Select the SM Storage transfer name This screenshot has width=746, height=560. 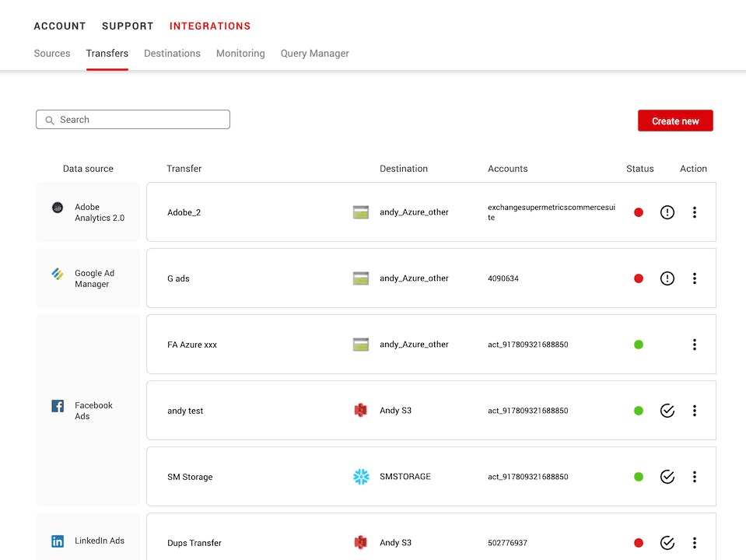pos(190,478)
